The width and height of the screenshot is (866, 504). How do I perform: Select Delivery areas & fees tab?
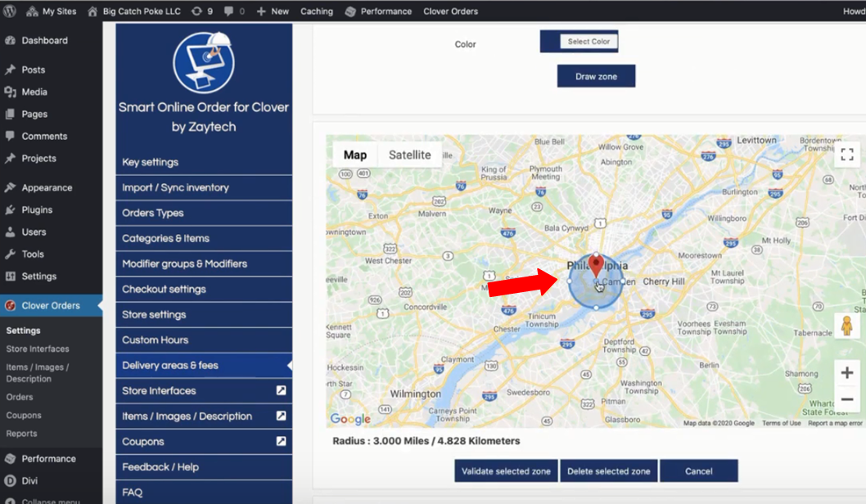204,366
